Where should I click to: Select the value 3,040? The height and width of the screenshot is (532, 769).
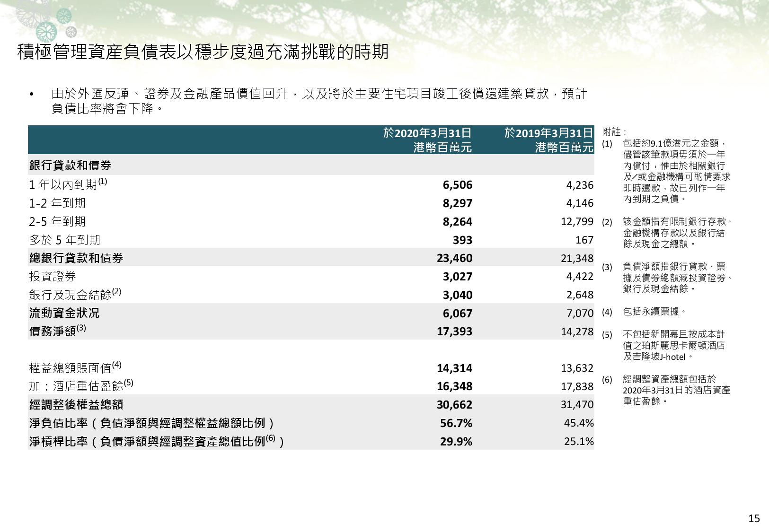(458, 295)
